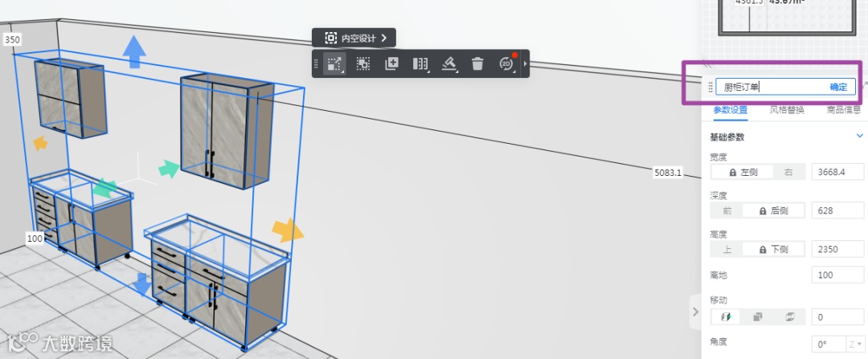Viewport: 868px width, 359px height.
Task: Grab the name field drag handle
Action: pyautogui.click(x=710, y=88)
